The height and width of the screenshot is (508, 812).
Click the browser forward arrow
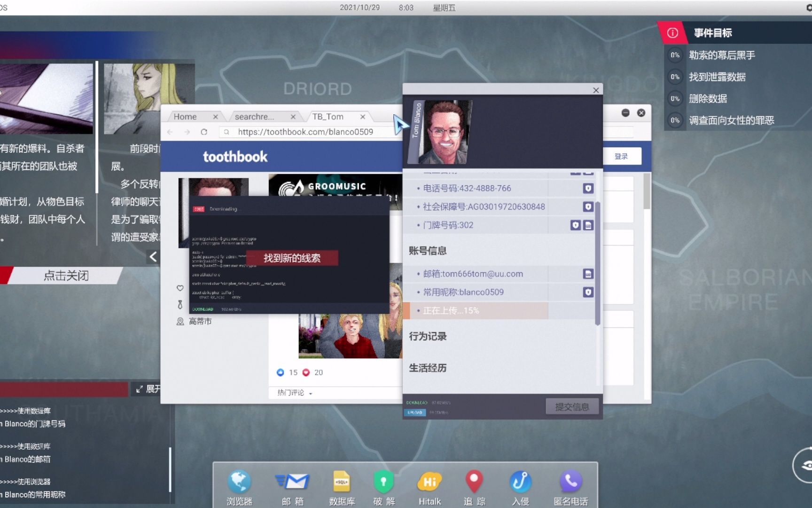[187, 132]
